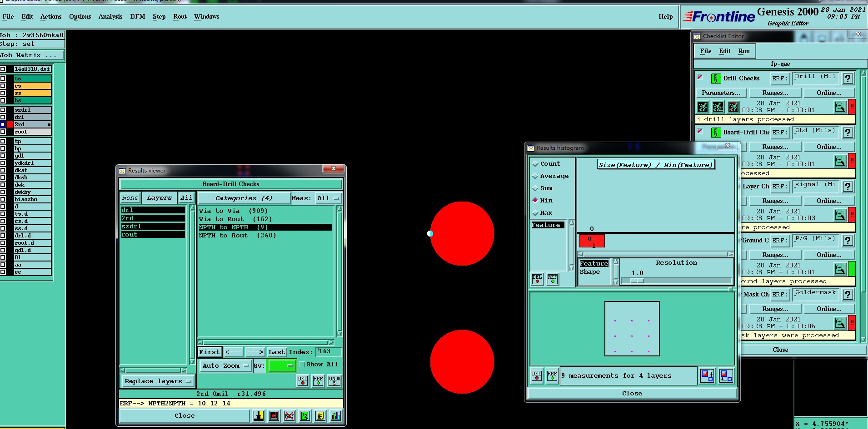
Task: Click red-outlined running-man icon under Drill Checks
Action: point(734,107)
